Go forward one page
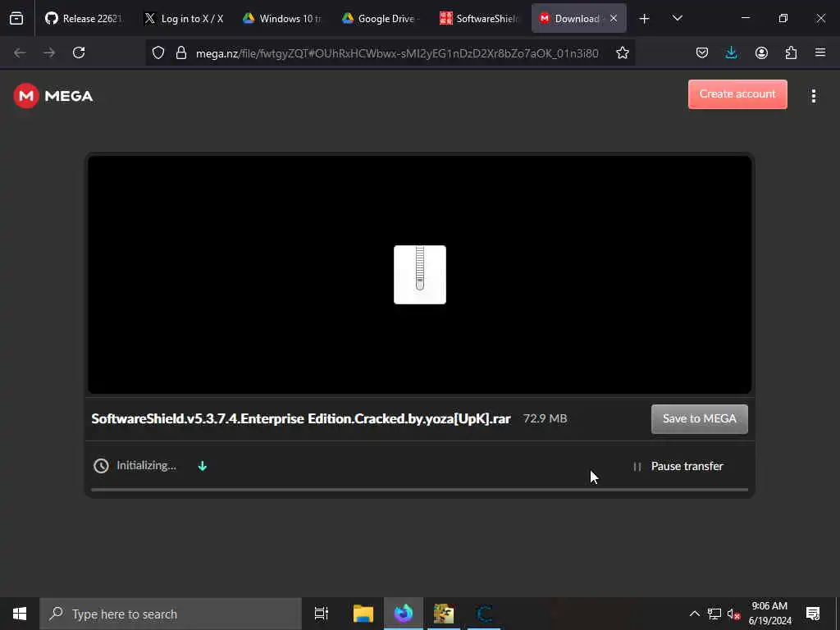Image resolution: width=840 pixels, height=630 pixels. pos(49,52)
